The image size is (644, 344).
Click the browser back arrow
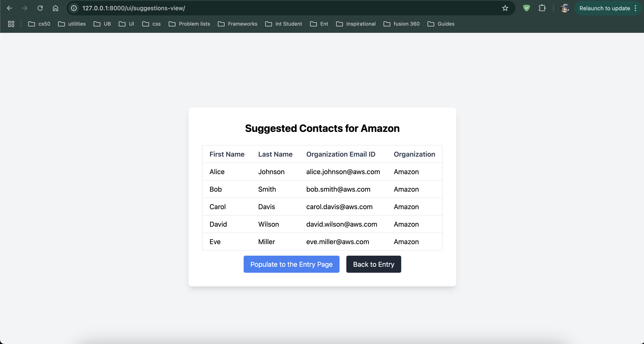pyautogui.click(x=9, y=8)
